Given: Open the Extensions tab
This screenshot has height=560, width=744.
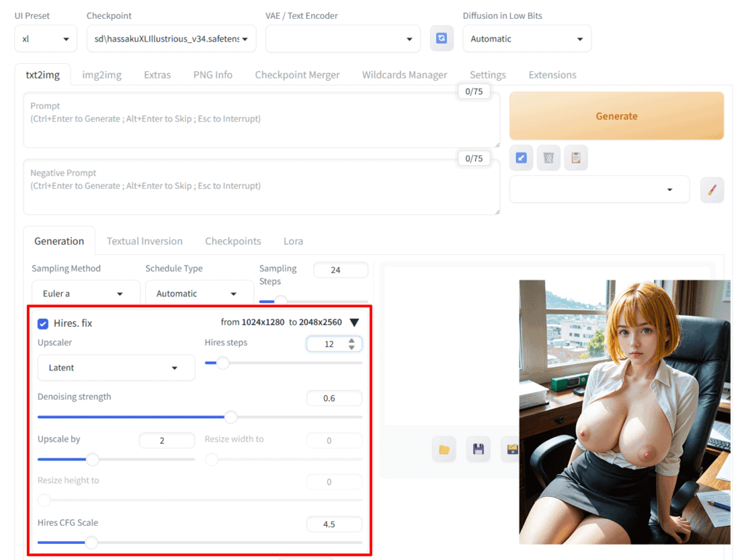Looking at the screenshot, I should click(x=552, y=74).
